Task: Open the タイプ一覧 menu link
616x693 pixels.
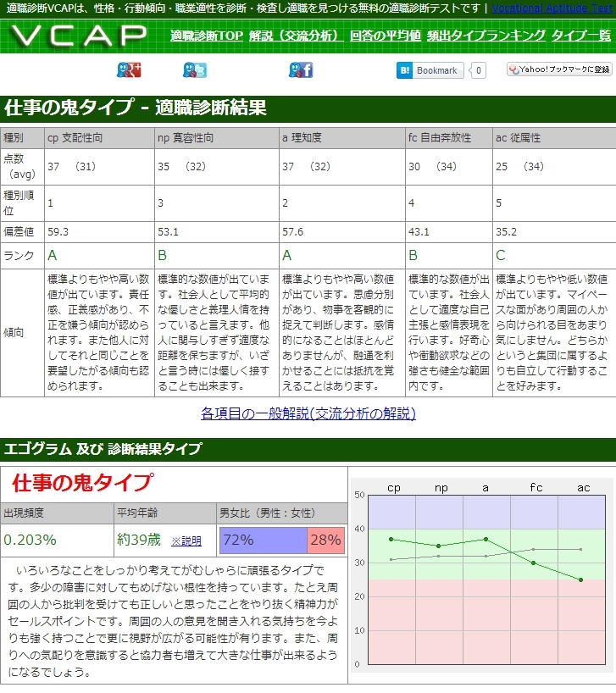Action: point(581,36)
